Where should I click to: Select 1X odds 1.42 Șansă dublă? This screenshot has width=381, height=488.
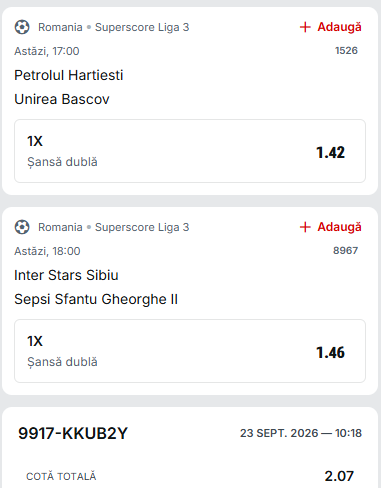click(190, 151)
